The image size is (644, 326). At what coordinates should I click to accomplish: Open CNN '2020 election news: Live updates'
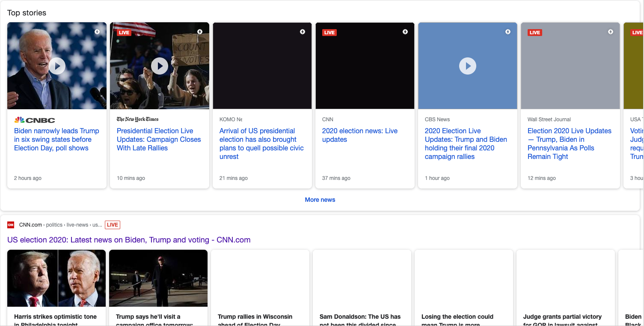coord(359,135)
